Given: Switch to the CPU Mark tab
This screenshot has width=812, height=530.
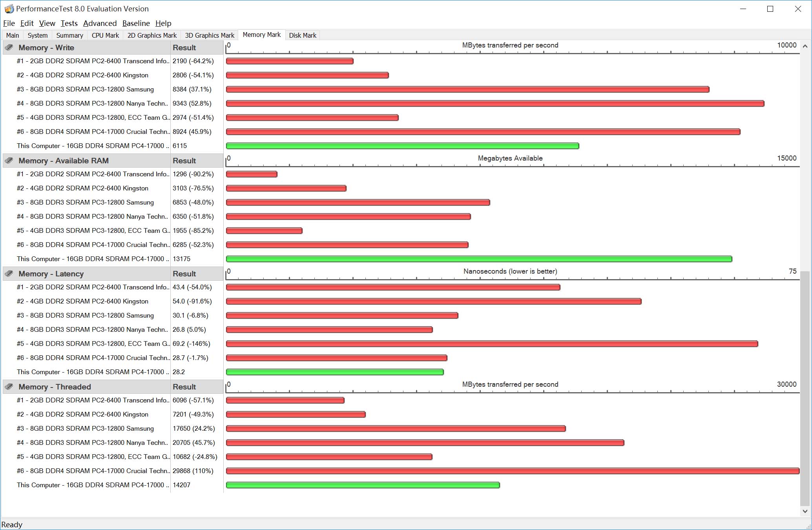Looking at the screenshot, I should pos(105,35).
